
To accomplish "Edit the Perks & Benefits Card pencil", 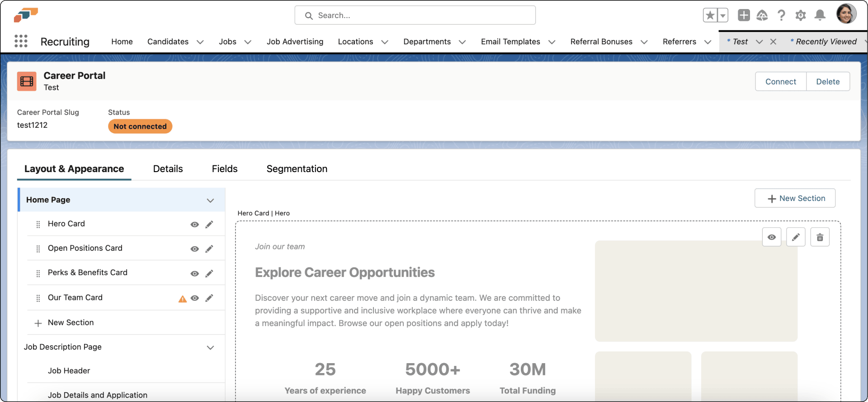I will click(209, 274).
